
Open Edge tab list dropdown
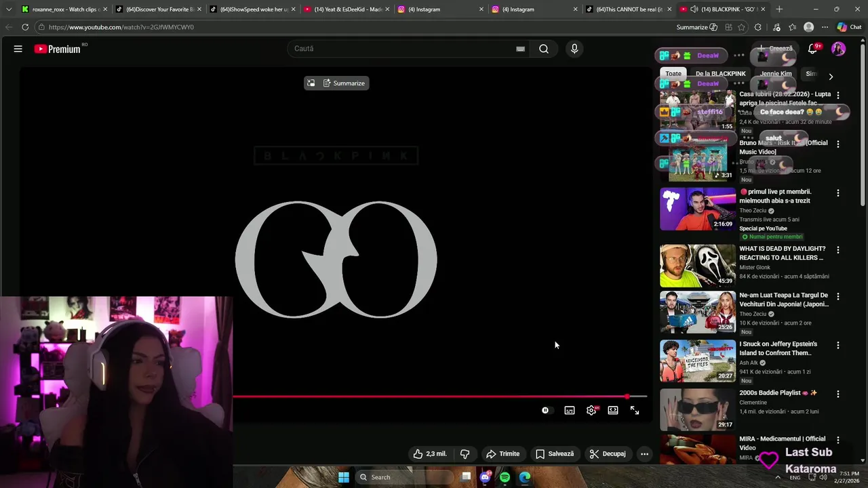click(9, 9)
